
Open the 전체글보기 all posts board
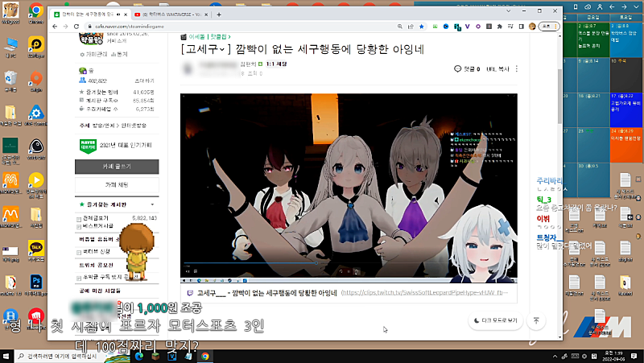click(96, 218)
